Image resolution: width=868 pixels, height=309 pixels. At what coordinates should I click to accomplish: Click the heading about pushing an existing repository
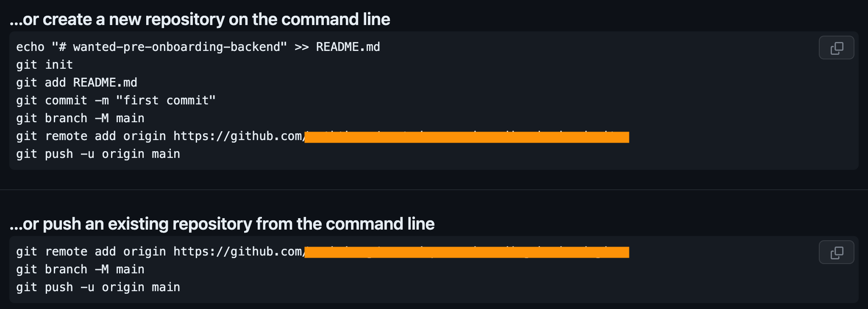tap(222, 223)
